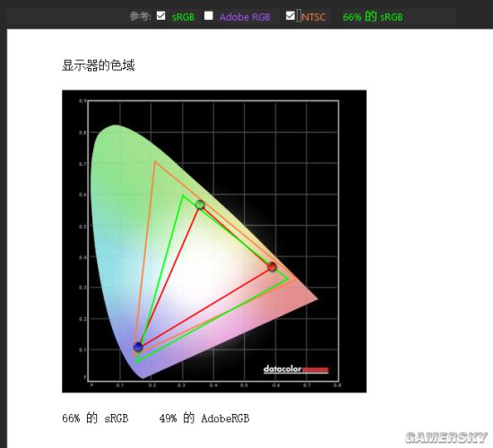Select the blue primary marker on gamut chart
This screenshot has height=448, width=493.
138,347
